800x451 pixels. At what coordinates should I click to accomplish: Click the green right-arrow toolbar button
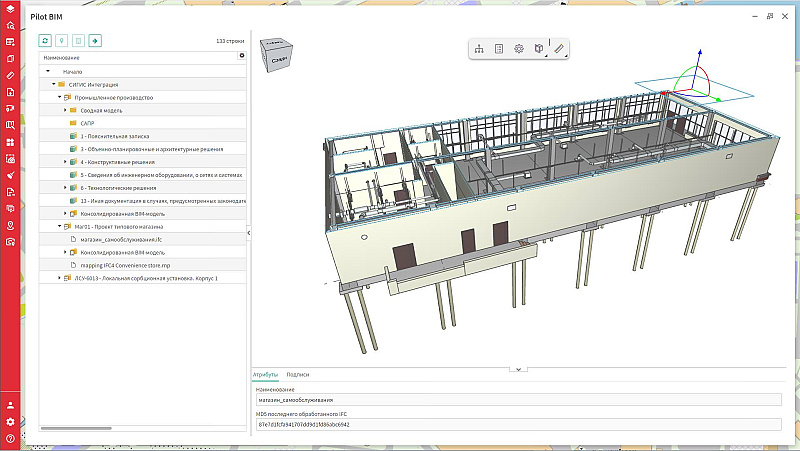(95, 41)
